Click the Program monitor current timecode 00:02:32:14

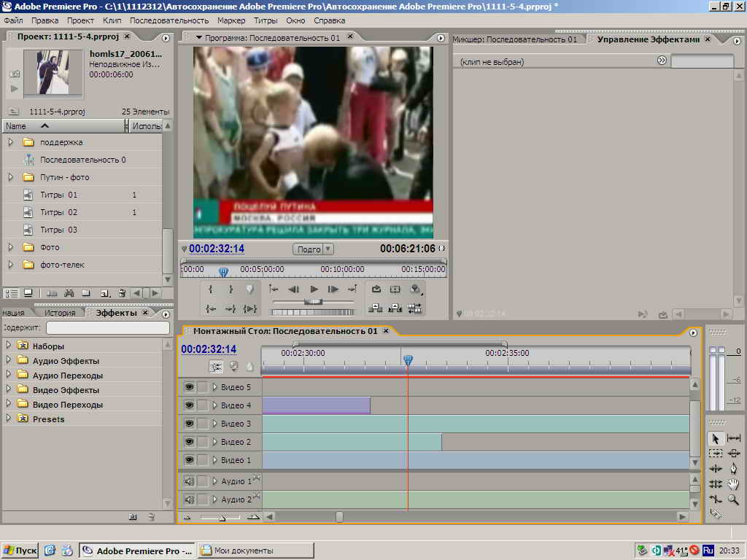pyautogui.click(x=217, y=249)
